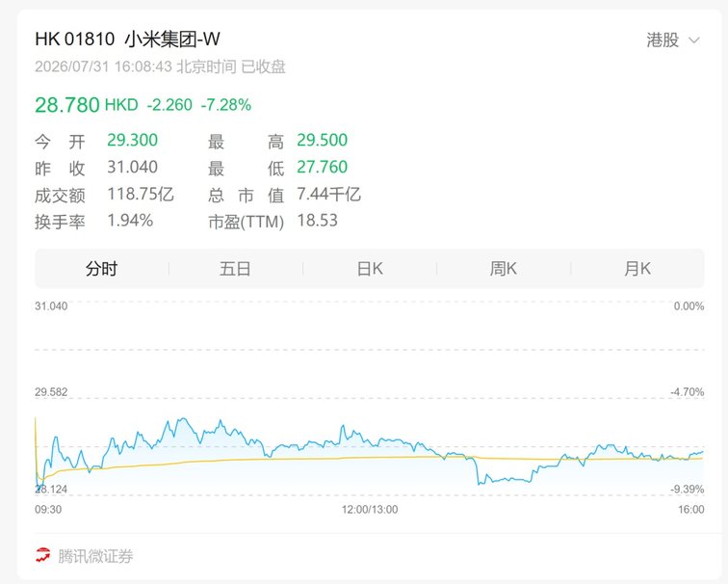
Task: Click the -7.28% change percentage
Action: (226, 104)
